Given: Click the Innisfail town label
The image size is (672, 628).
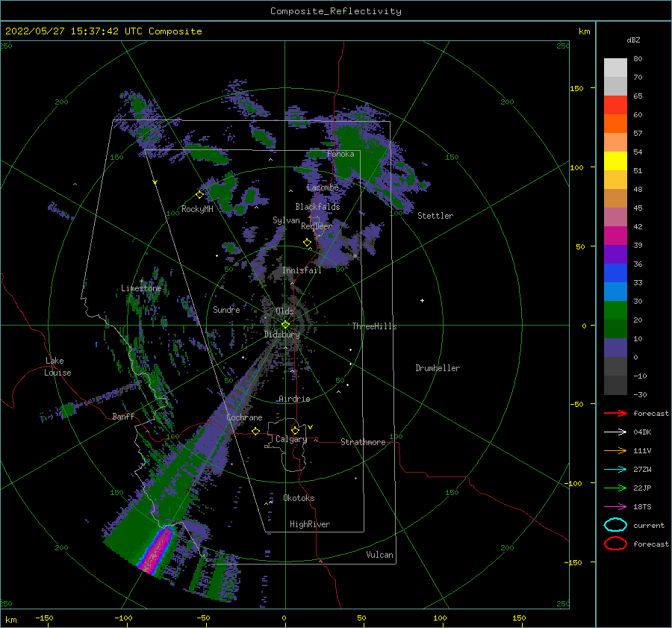Looking at the screenshot, I should tap(302, 270).
